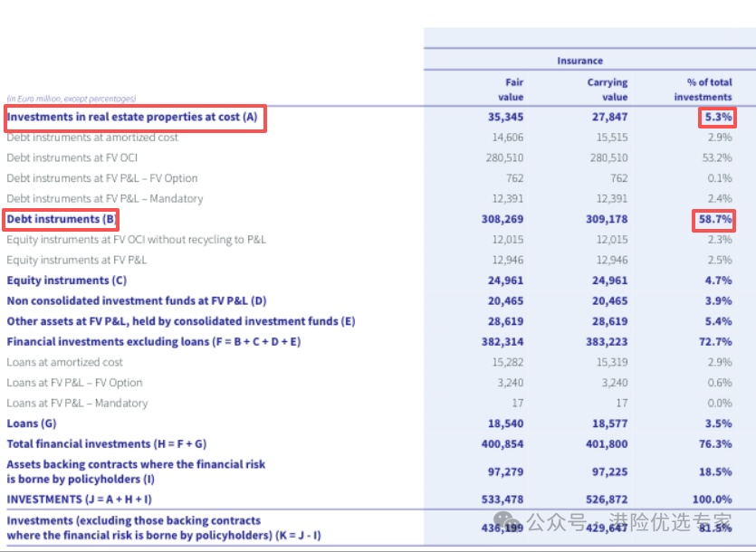Select the 15,282 fair value figure

click(508, 362)
